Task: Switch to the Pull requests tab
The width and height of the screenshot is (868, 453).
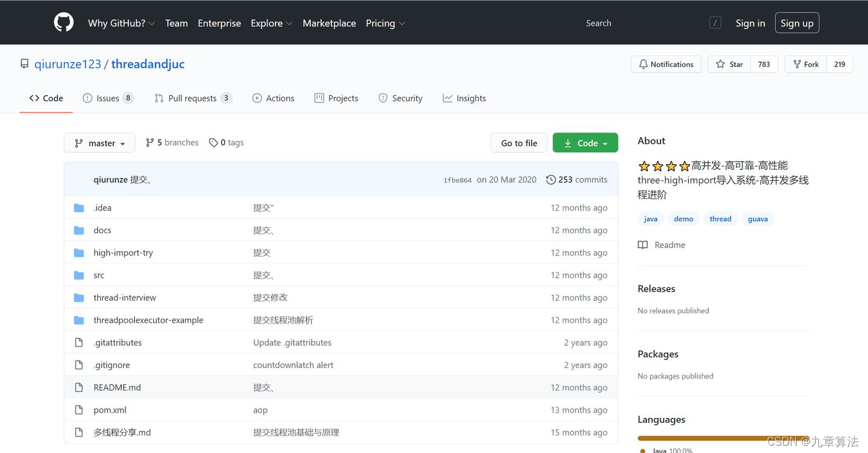Action: click(193, 98)
